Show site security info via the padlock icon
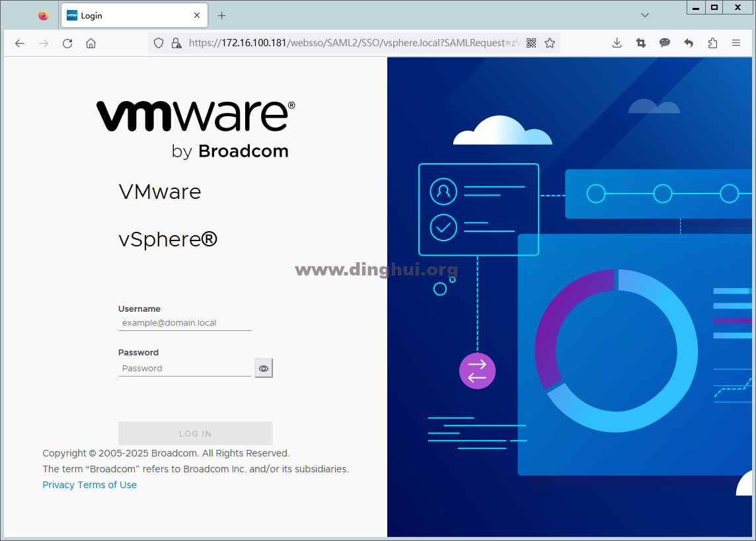756x541 pixels. point(176,44)
